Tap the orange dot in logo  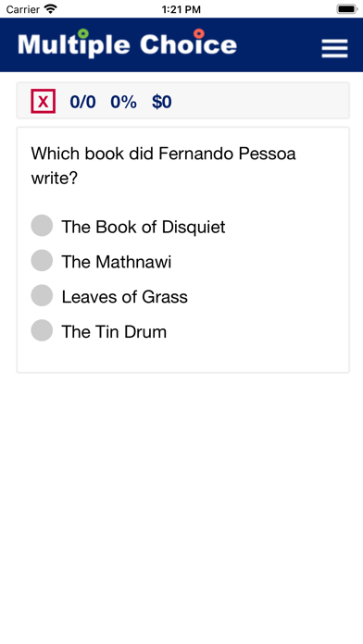click(x=199, y=33)
